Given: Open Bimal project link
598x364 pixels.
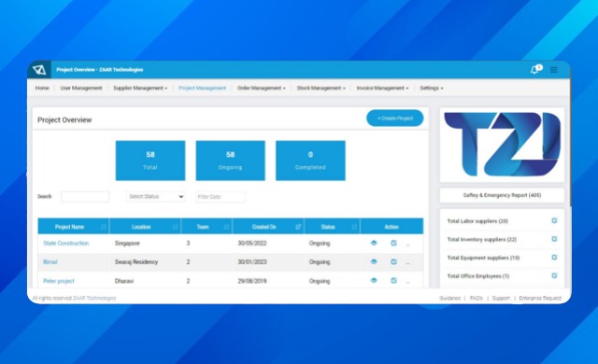Looking at the screenshot, I should tap(50, 262).
